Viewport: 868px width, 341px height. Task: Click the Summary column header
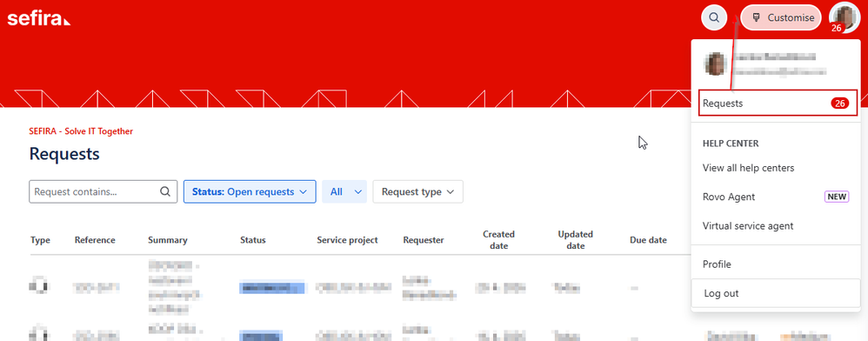(x=168, y=240)
